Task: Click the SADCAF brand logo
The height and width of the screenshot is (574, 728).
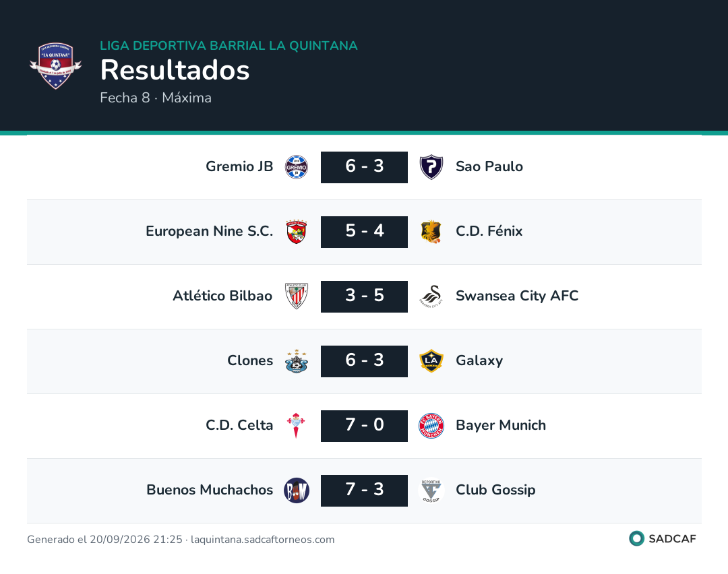Action: click(663, 538)
